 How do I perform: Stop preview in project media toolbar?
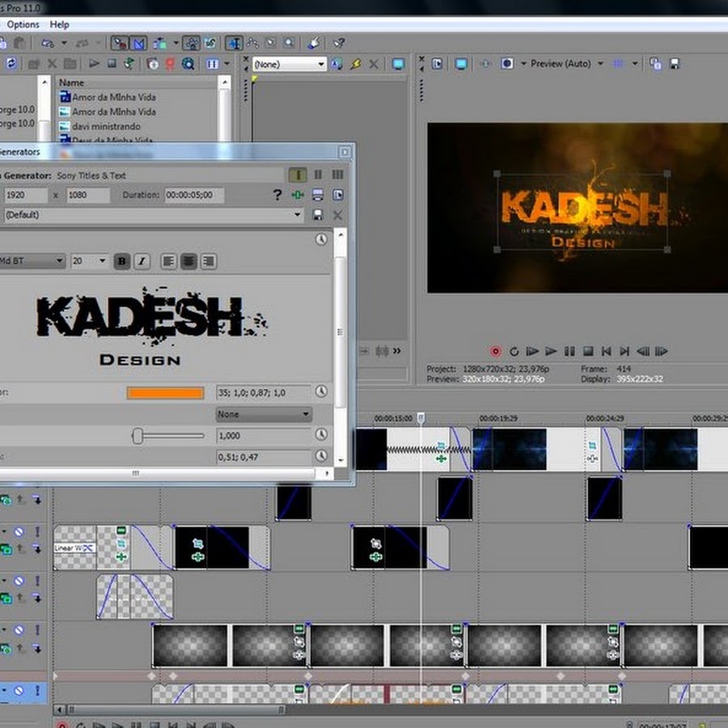click(x=112, y=64)
